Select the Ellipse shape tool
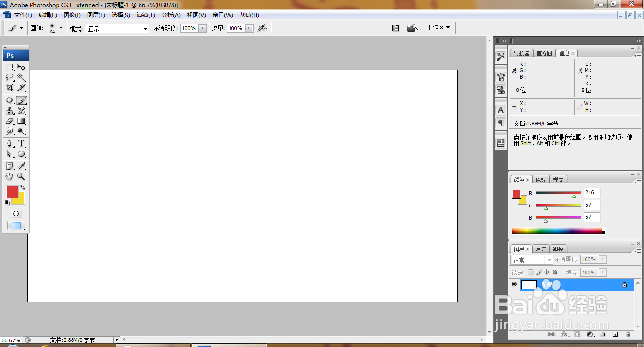Screen dimensions: 644x347 (21, 154)
